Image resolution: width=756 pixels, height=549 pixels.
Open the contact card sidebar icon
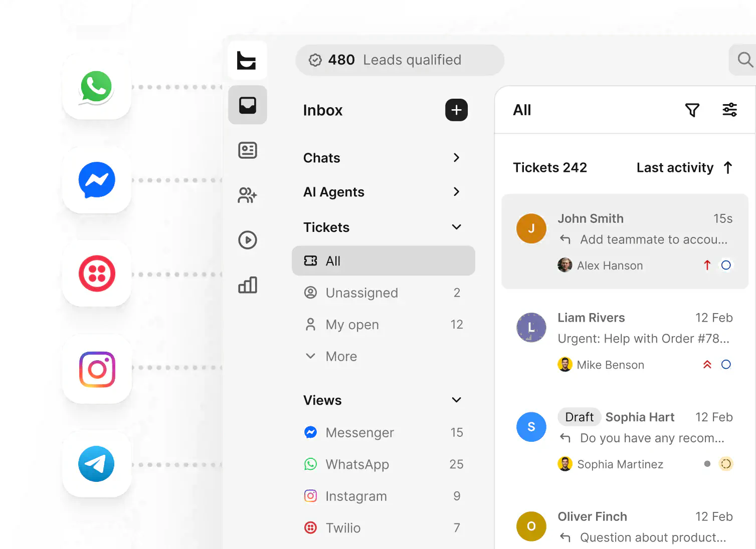coord(248,150)
